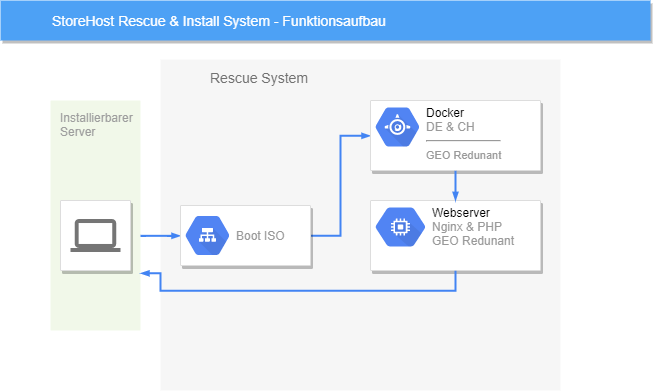Viewport: 654px width, 391px height.
Task: Click the laptop icon in Installierbarer Server
Action: pos(96,236)
